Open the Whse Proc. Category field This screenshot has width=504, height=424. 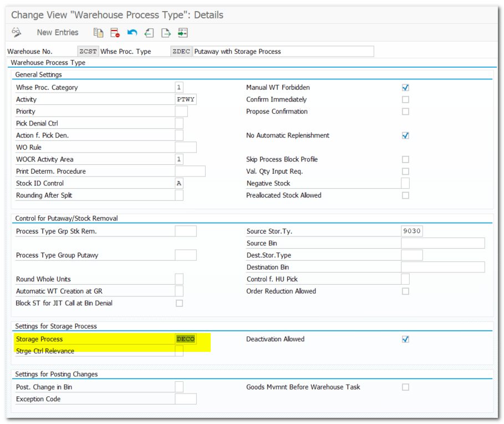179,88
